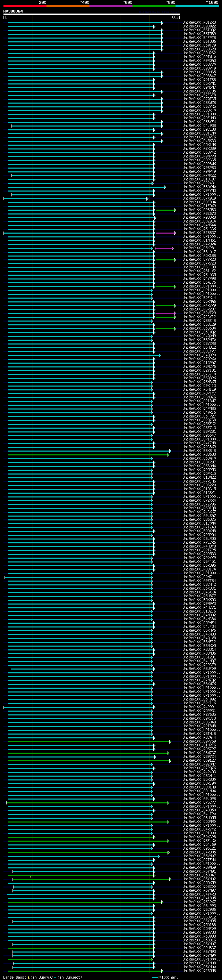
Task: Select the UniRef100_B2B837 label
Action: tap(199, 233)
